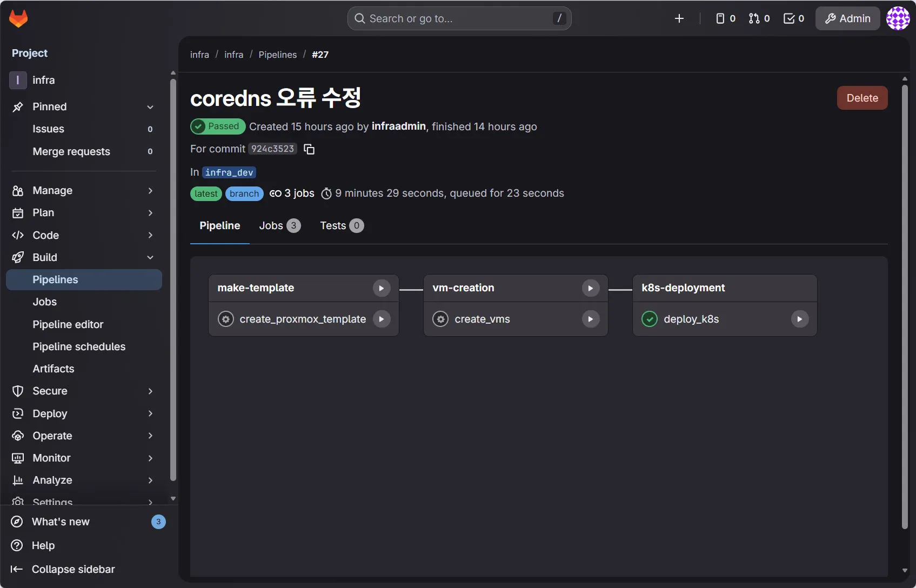This screenshot has height=588, width=916.
Task: Copy commit SHA with the copy icon
Action: click(309, 149)
